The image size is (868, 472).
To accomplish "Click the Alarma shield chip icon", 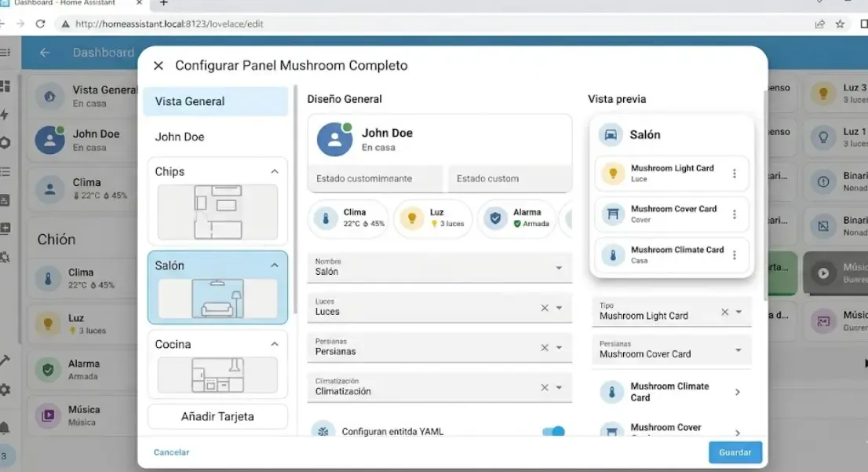I will 495,218.
